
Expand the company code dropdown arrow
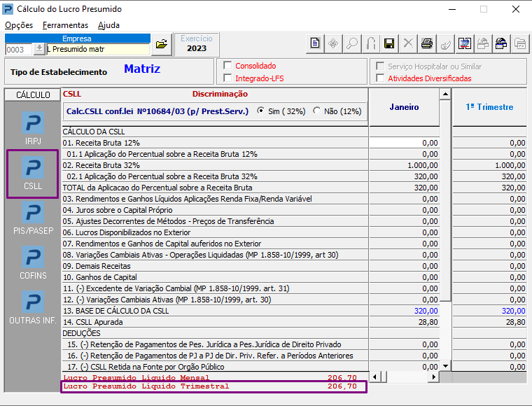(39, 49)
